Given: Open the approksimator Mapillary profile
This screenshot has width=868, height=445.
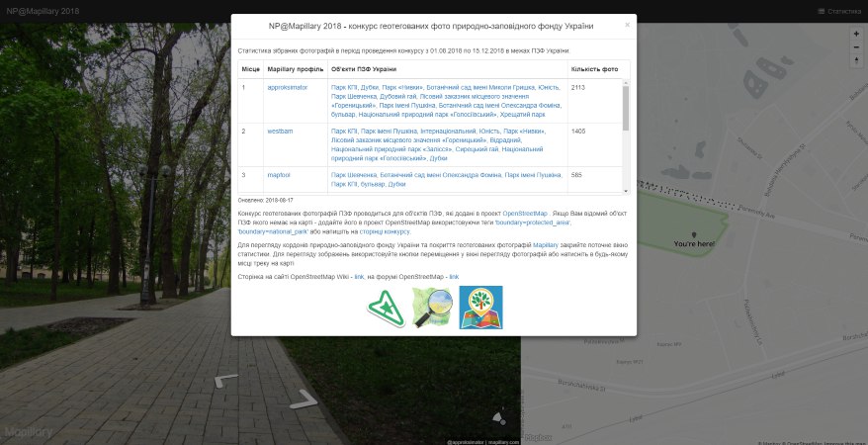Looking at the screenshot, I should [x=288, y=87].
